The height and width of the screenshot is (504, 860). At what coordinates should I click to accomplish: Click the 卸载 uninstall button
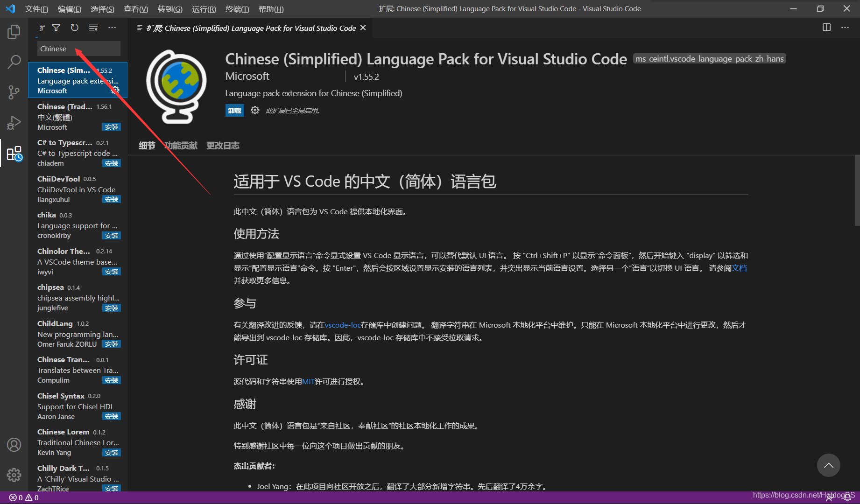click(x=235, y=111)
